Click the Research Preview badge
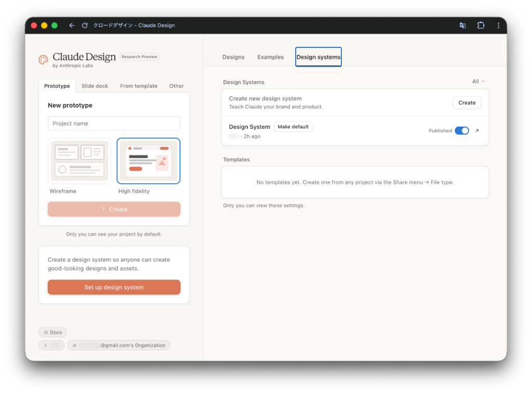532x394 pixels. [139, 57]
